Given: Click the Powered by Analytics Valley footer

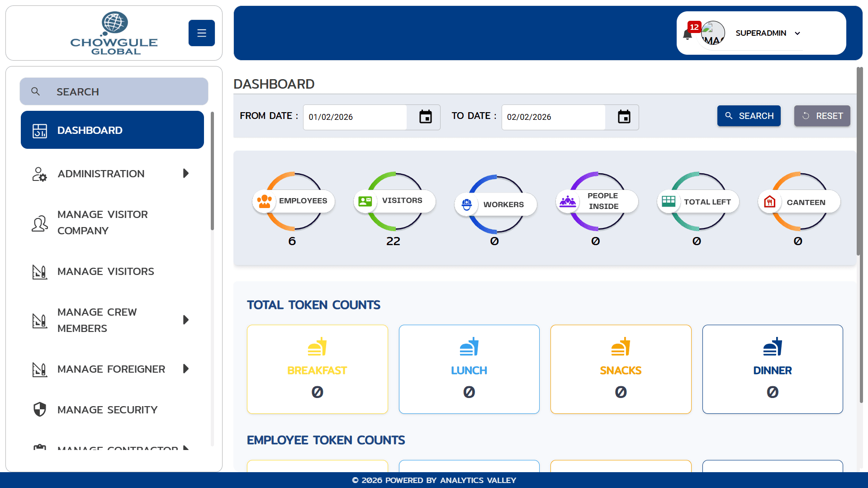Looking at the screenshot, I should pyautogui.click(x=434, y=480).
